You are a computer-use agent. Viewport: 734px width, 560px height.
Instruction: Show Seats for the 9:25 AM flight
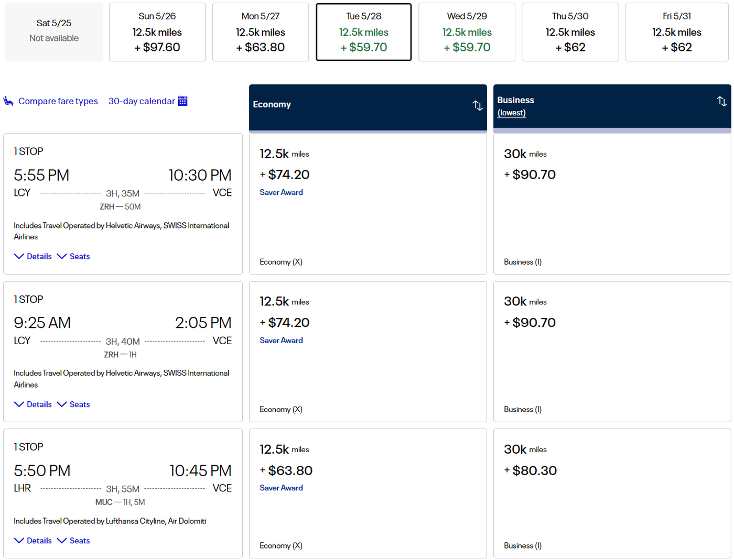(x=73, y=404)
